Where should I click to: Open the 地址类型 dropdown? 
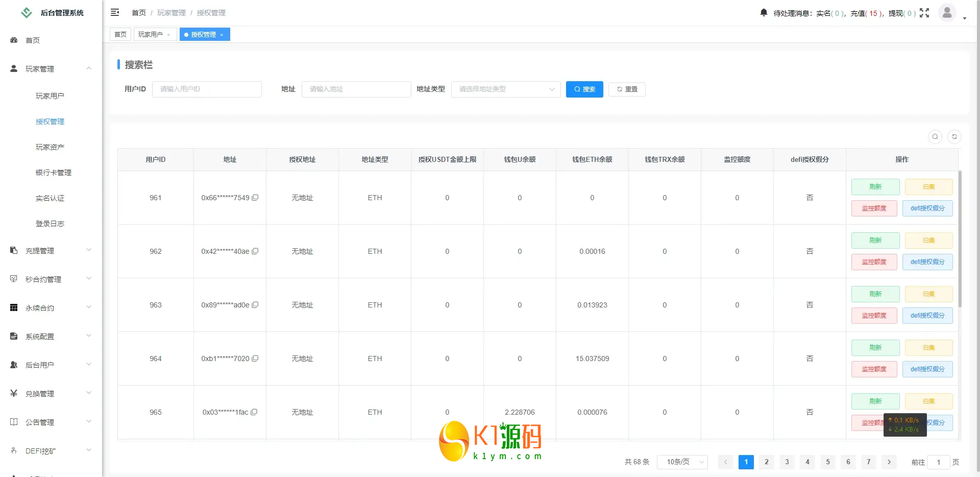pos(505,89)
